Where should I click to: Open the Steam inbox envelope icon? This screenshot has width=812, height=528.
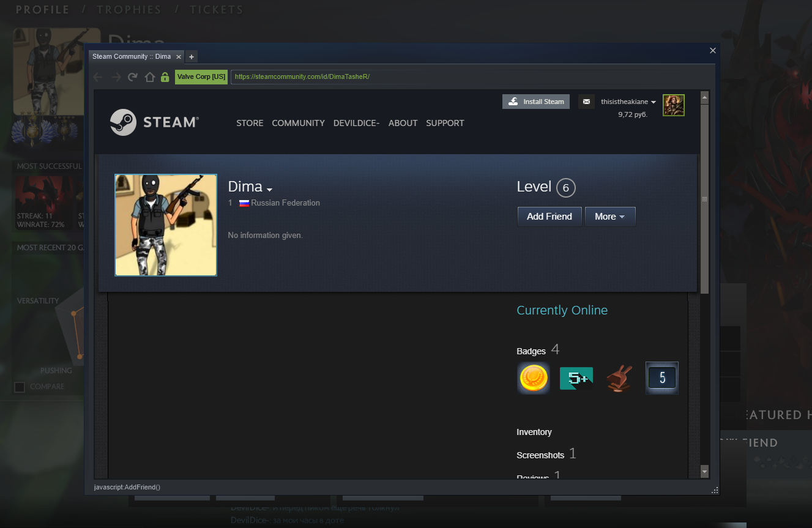[586, 102]
